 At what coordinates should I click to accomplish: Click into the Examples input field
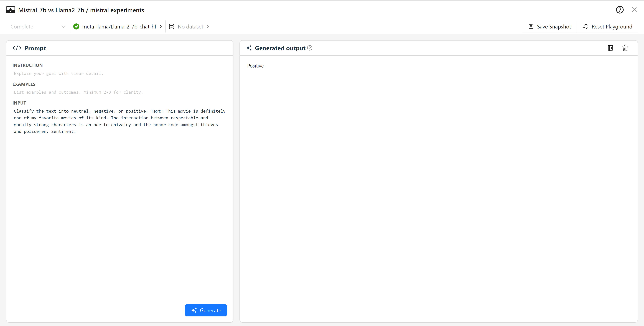coord(120,92)
